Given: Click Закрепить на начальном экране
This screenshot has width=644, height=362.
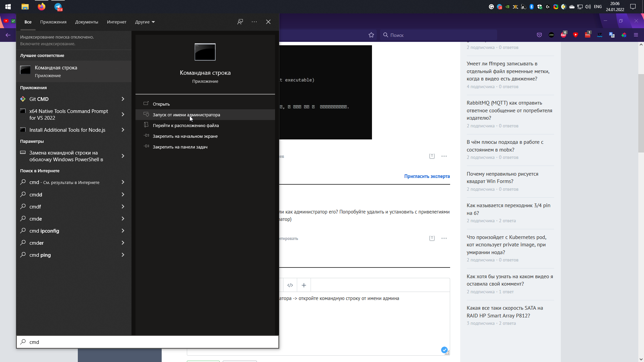Looking at the screenshot, I should point(205,136).
